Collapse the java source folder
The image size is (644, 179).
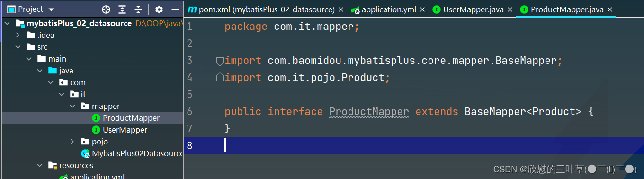(39, 71)
